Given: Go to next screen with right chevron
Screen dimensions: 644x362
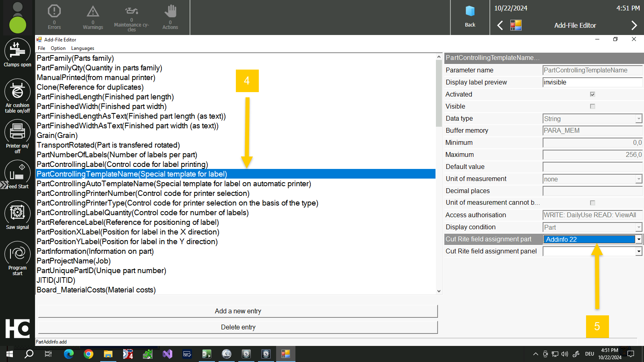Looking at the screenshot, I should point(634,25).
